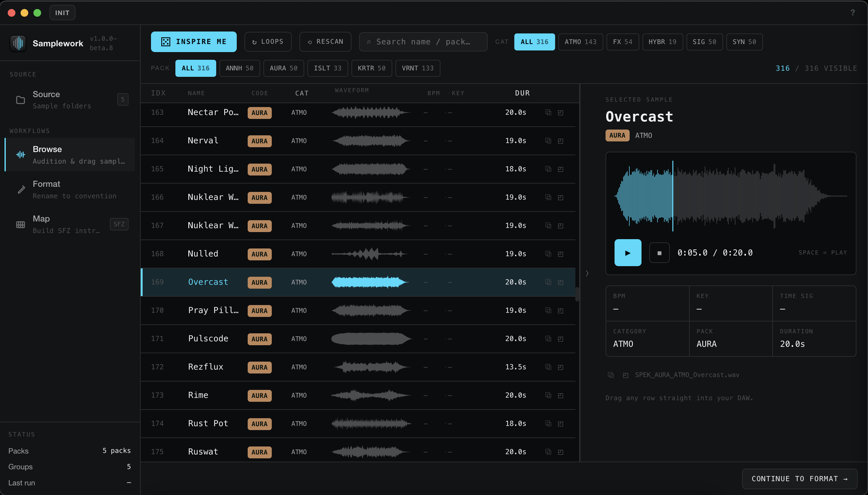Image resolution: width=868 pixels, height=495 pixels.
Task: Filter pack to ISLT 33
Action: click(x=327, y=68)
